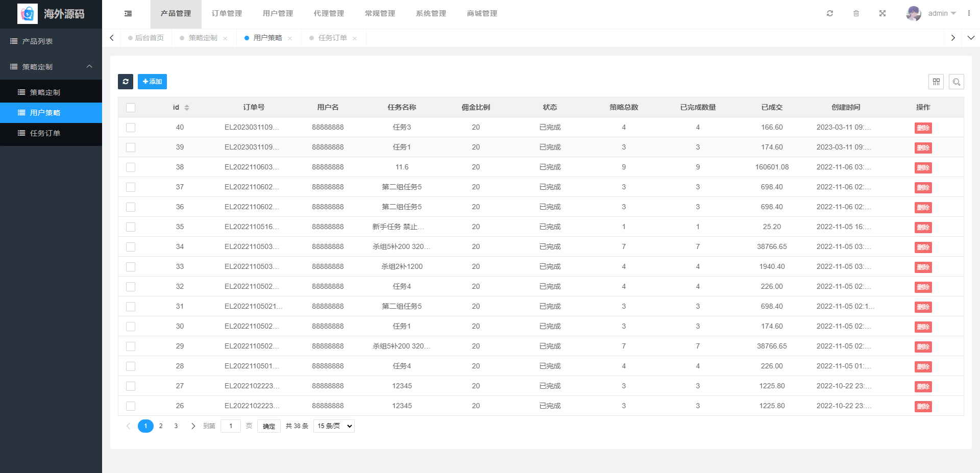
Task: Click the sidebar collapse menu icon
Action: tap(128, 14)
